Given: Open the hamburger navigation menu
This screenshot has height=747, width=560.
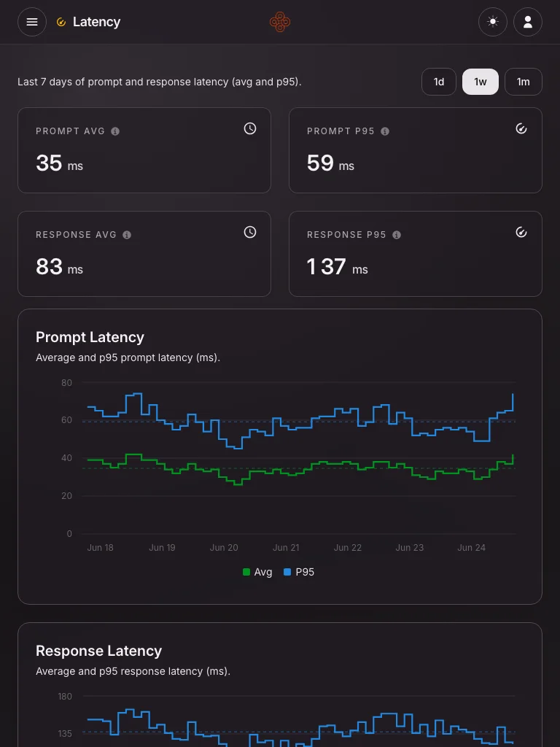Looking at the screenshot, I should coord(32,22).
